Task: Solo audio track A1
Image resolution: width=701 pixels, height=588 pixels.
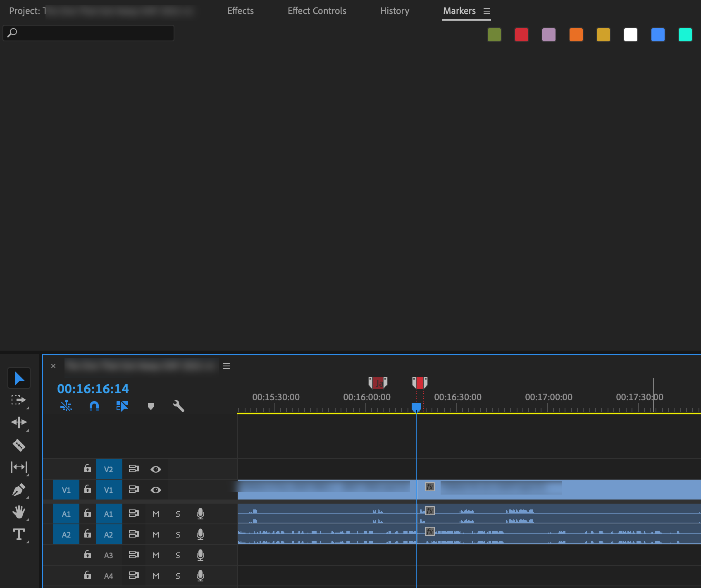Action: [x=178, y=514]
